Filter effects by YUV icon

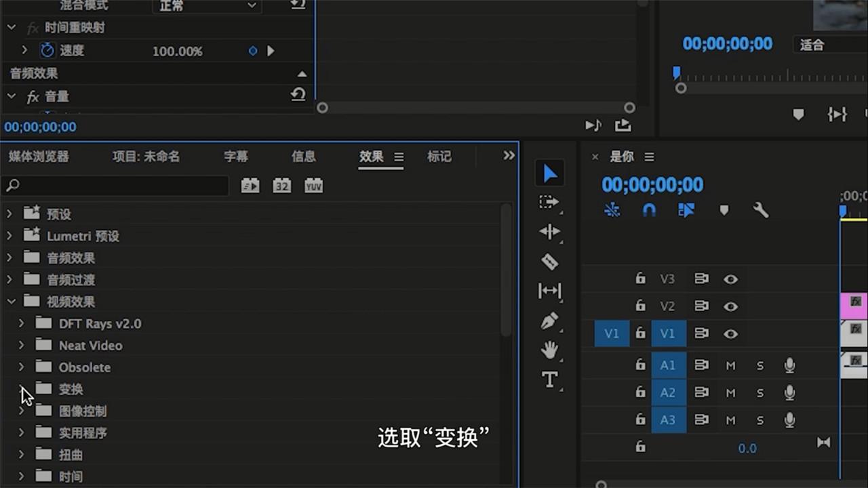313,185
